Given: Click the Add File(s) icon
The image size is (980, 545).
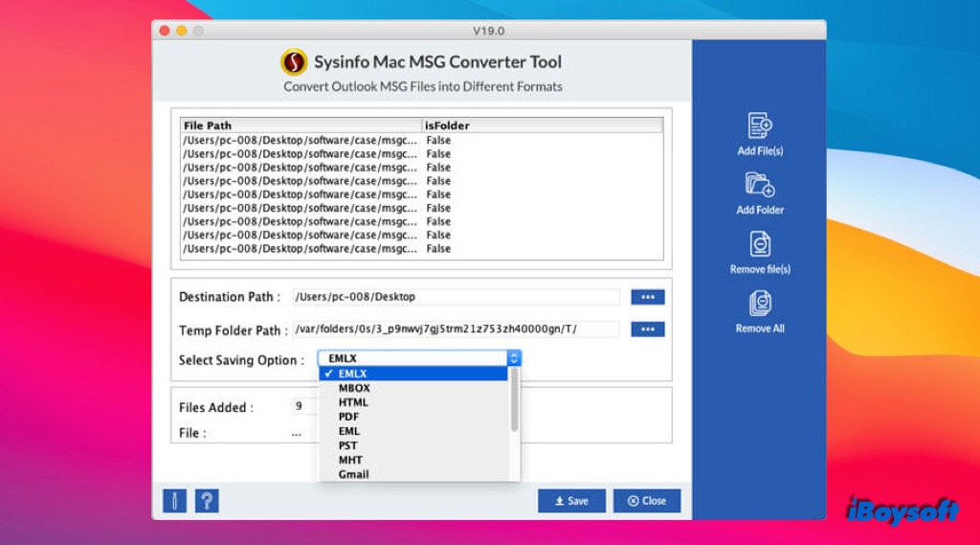Looking at the screenshot, I should click(759, 125).
